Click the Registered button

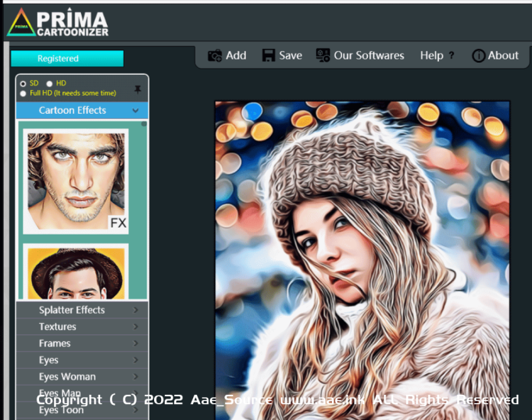tap(66, 59)
